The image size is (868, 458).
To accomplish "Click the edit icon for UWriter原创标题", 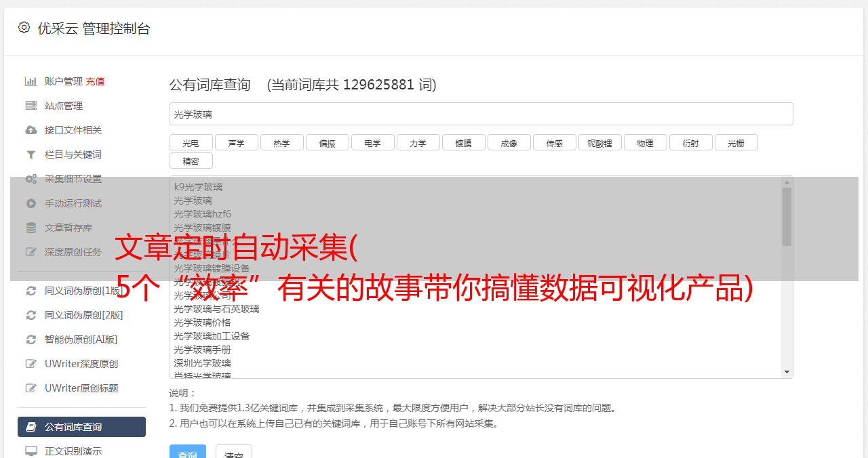I will 31,388.
